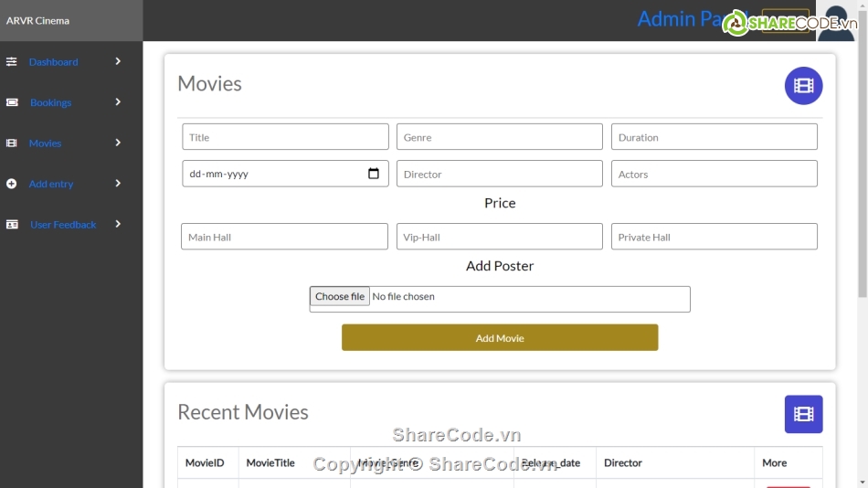Viewport: 868px width, 488px height.
Task: Click the page vertical scrollbar
Action: [x=862, y=183]
